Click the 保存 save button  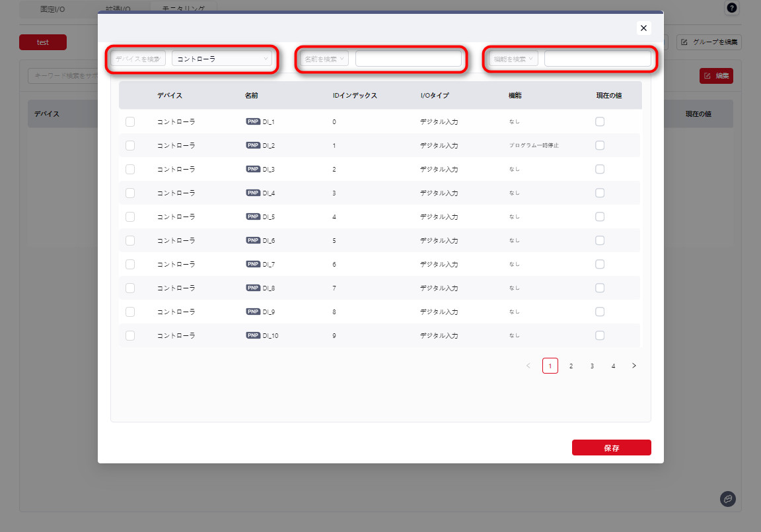[x=611, y=448]
